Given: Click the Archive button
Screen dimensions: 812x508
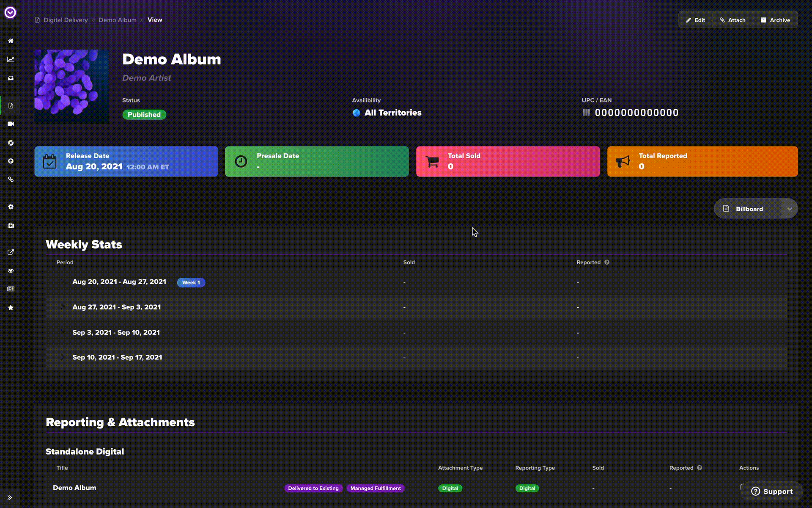Looking at the screenshot, I should point(776,20).
